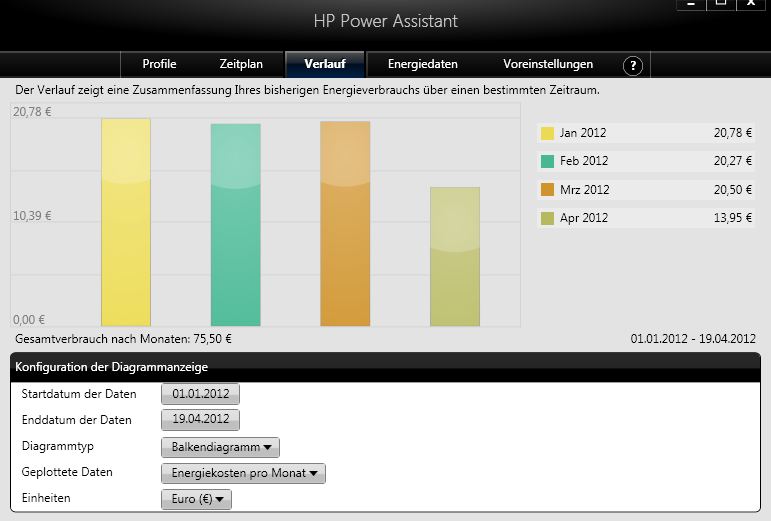Click the 20,50 € legend value
This screenshot has height=521, width=771.
[x=733, y=190]
